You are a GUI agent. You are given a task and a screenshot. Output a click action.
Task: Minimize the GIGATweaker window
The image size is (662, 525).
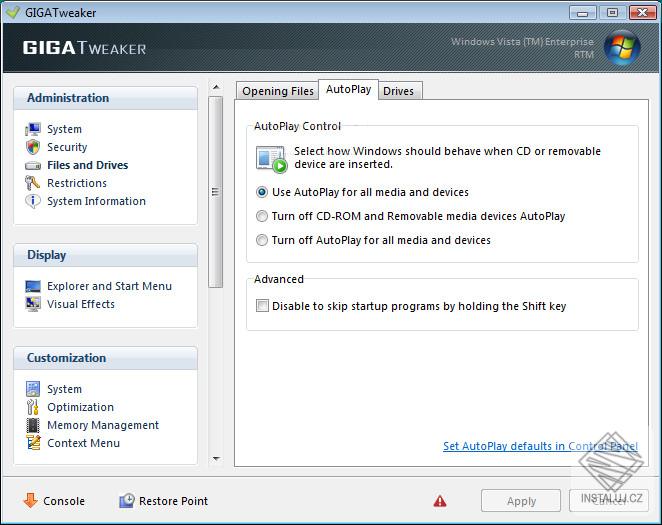pyautogui.click(x=583, y=13)
